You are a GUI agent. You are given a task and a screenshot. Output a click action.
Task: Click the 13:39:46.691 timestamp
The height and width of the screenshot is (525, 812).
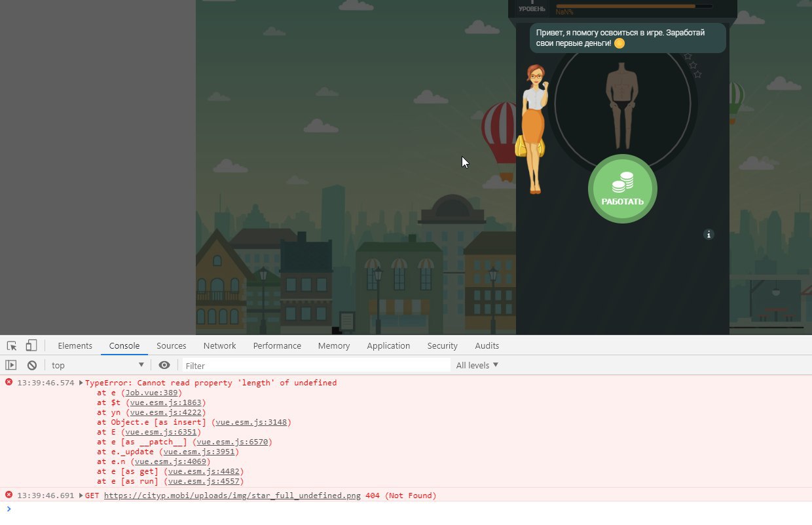pyautogui.click(x=46, y=496)
